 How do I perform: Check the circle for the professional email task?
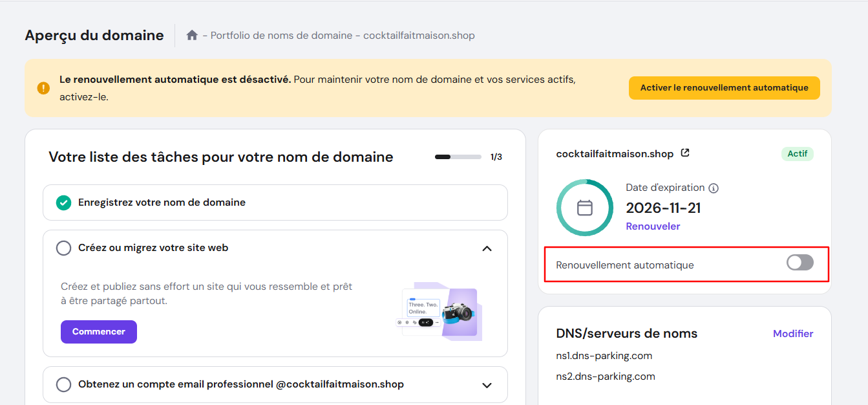tap(63, 384)
